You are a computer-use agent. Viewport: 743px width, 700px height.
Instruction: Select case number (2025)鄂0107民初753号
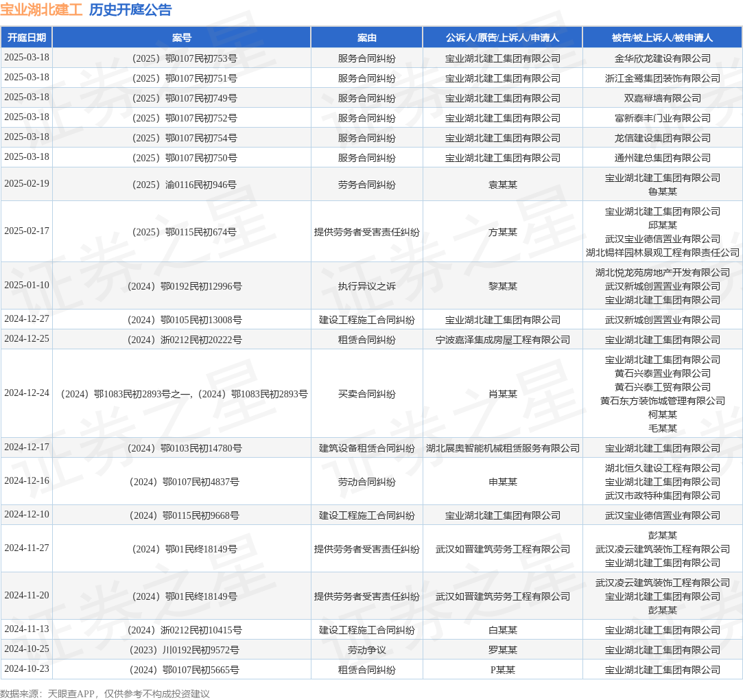pos(185,59)
